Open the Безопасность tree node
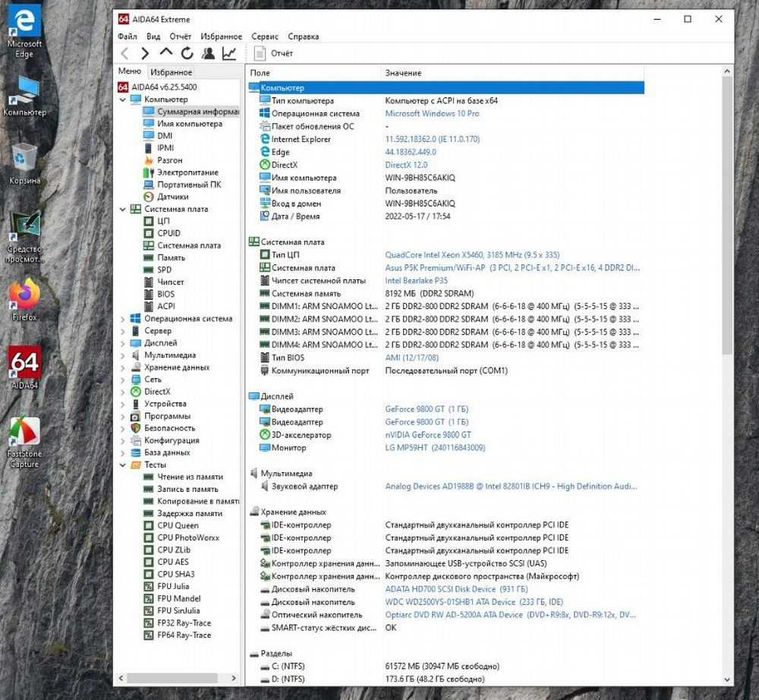 click(169, 428)
